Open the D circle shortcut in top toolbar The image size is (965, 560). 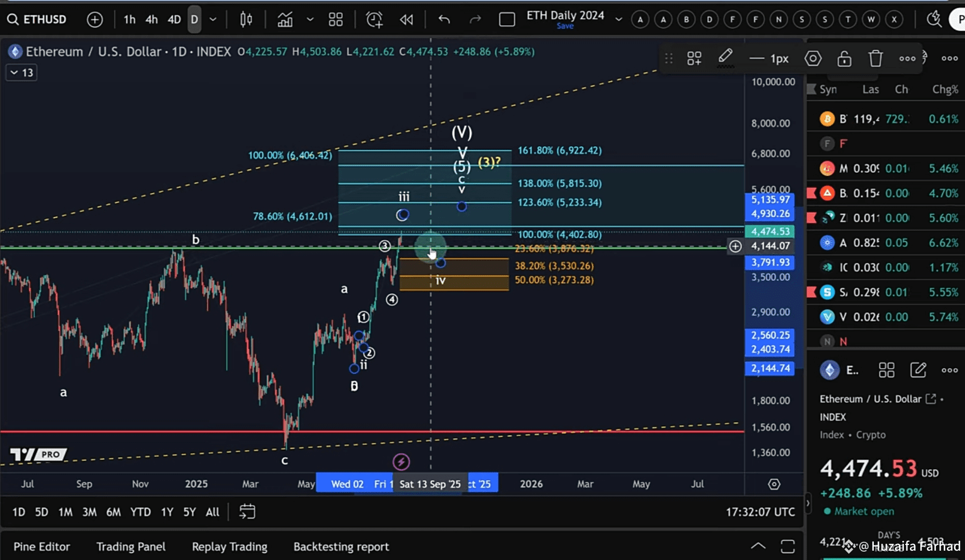(x=709, y=20)
